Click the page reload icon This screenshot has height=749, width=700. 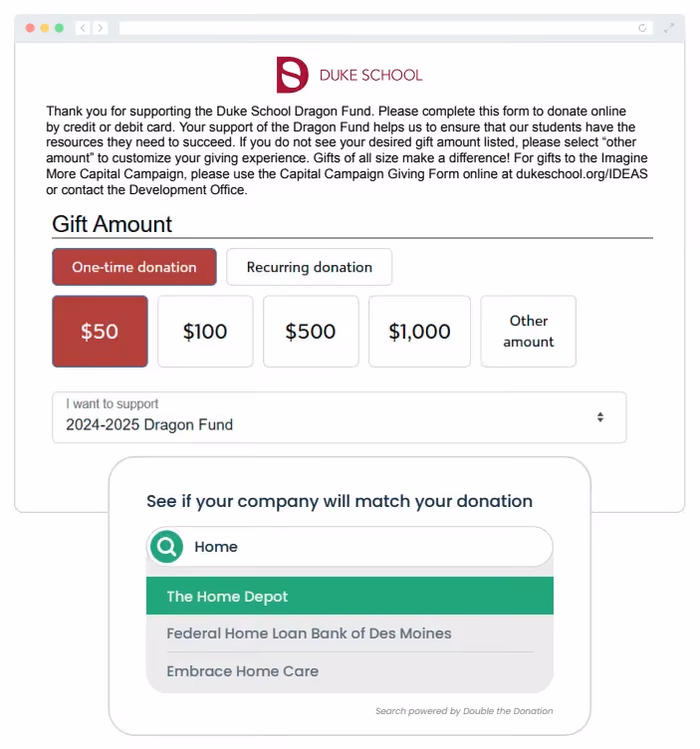642,28
